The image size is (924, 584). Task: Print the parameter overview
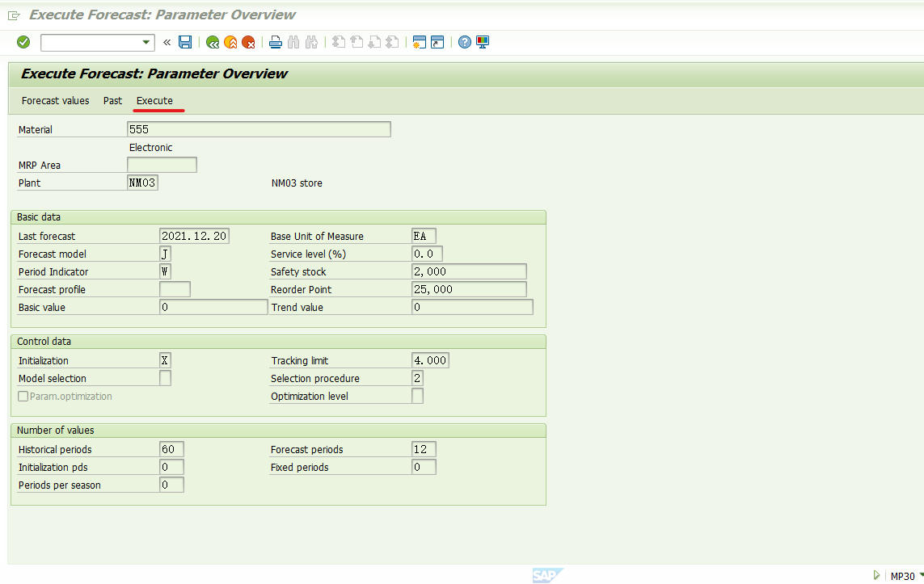pyautogui.click(x=275, y=42)
